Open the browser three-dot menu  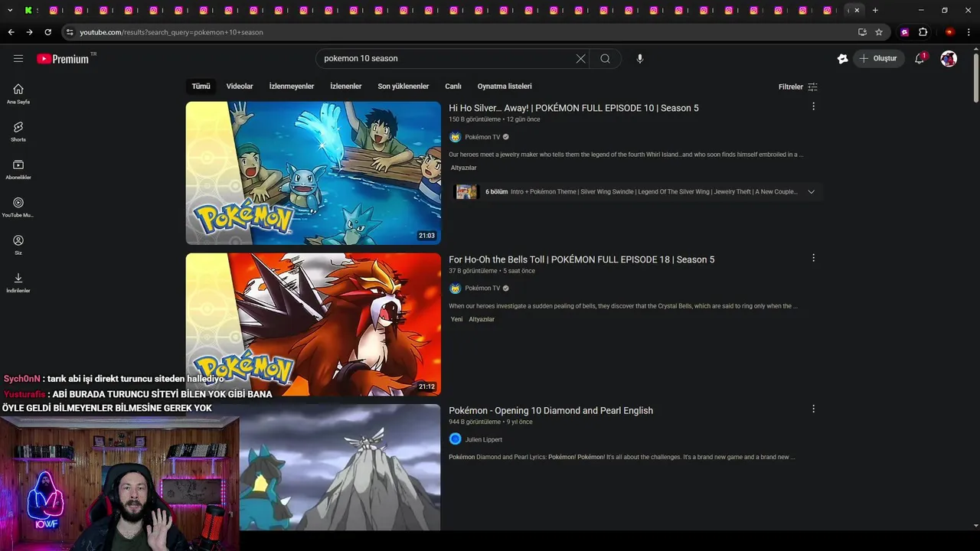(969, 32)
